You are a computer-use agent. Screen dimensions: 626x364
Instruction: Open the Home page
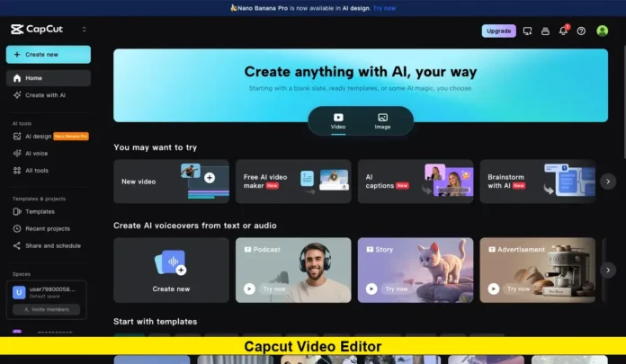coord(49,78)
